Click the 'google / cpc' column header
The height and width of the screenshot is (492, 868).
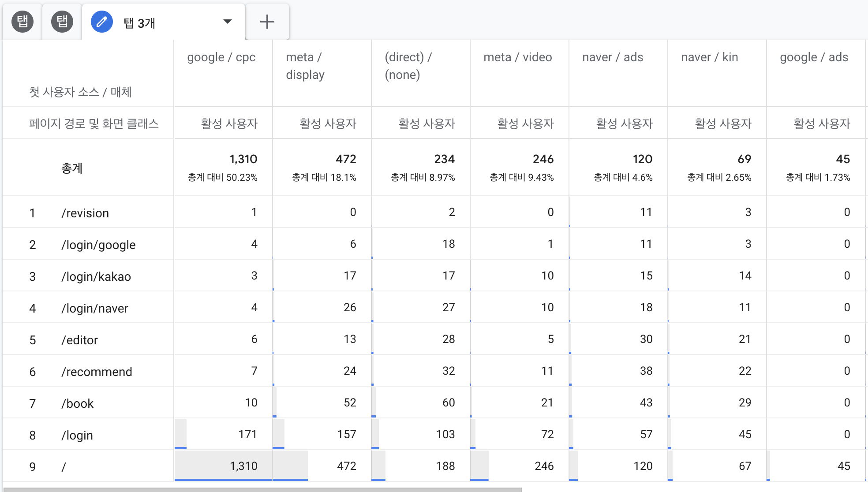(221, 57)
